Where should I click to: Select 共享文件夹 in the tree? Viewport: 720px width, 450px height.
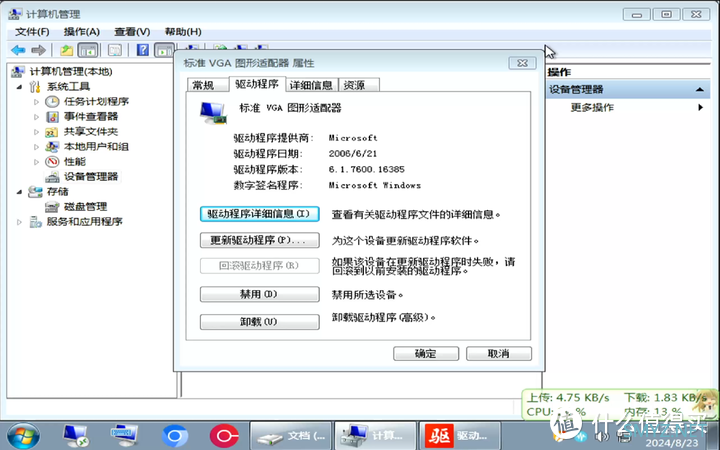[x=91, y=132]
